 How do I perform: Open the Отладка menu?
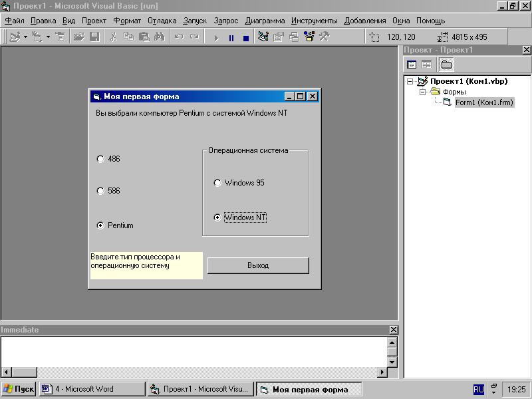pos(162,21)
